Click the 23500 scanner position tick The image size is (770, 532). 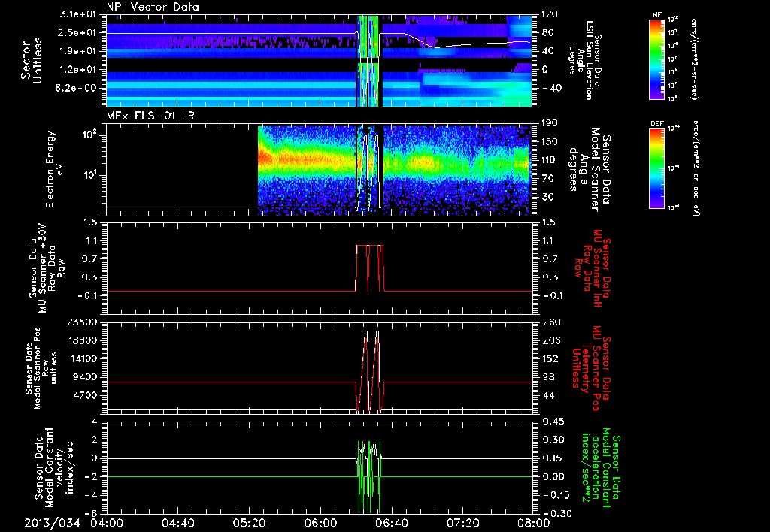pos(83,322)
